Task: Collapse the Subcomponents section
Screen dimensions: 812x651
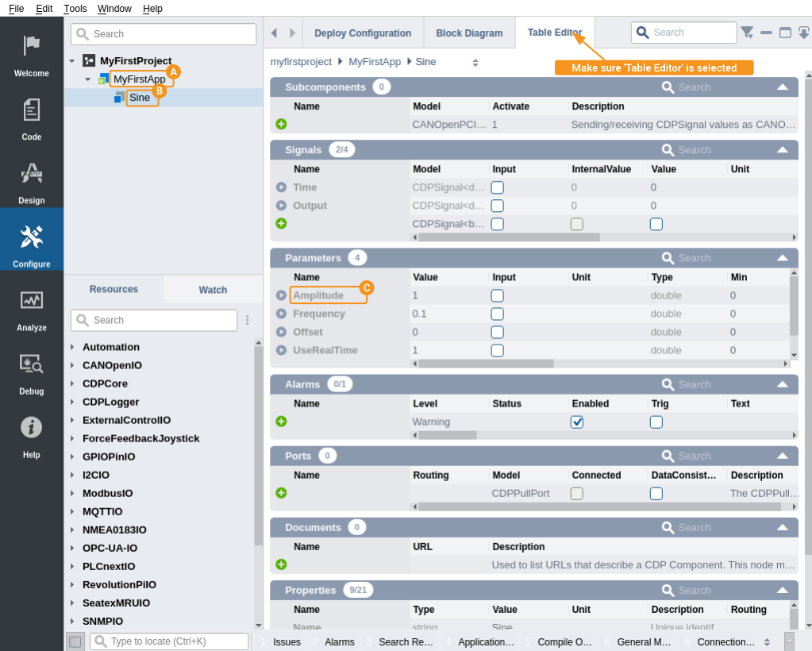Action: 783,87
